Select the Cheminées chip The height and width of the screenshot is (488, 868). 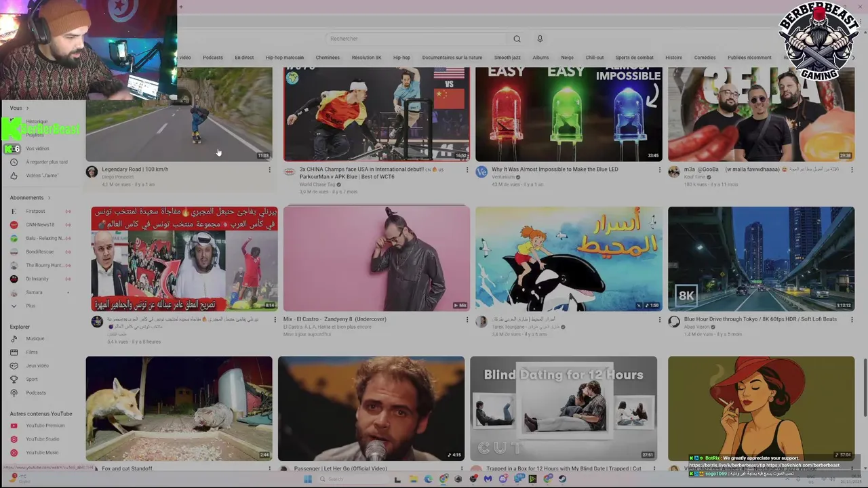328,58
